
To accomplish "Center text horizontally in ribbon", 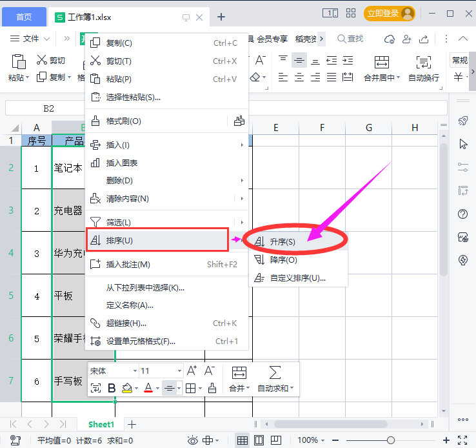I will tap(299, 77).
